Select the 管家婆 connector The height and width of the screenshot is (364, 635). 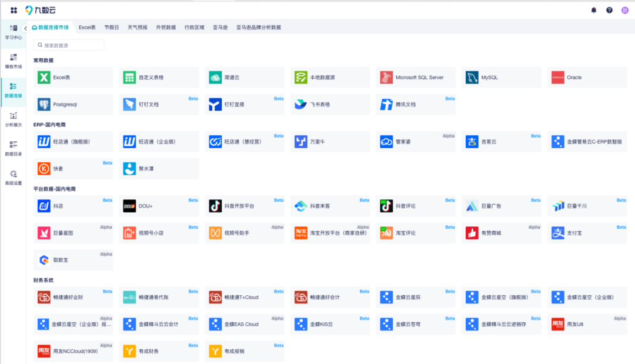[x=416, y=142]
